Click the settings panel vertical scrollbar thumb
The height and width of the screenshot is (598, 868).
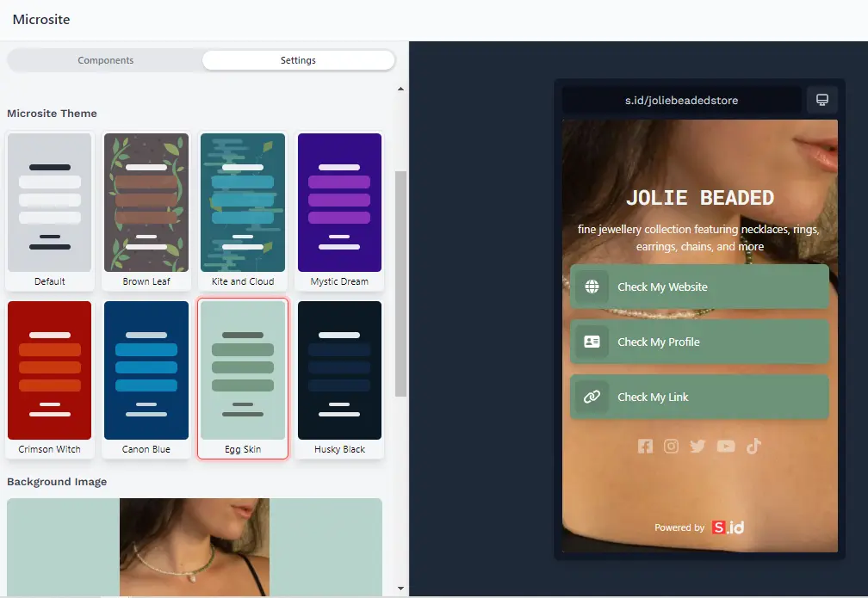[x=400, y=284]
